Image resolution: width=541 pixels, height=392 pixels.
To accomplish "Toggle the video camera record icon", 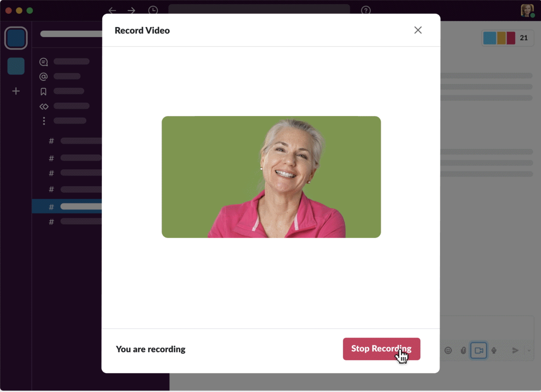I will coord(479,350).
